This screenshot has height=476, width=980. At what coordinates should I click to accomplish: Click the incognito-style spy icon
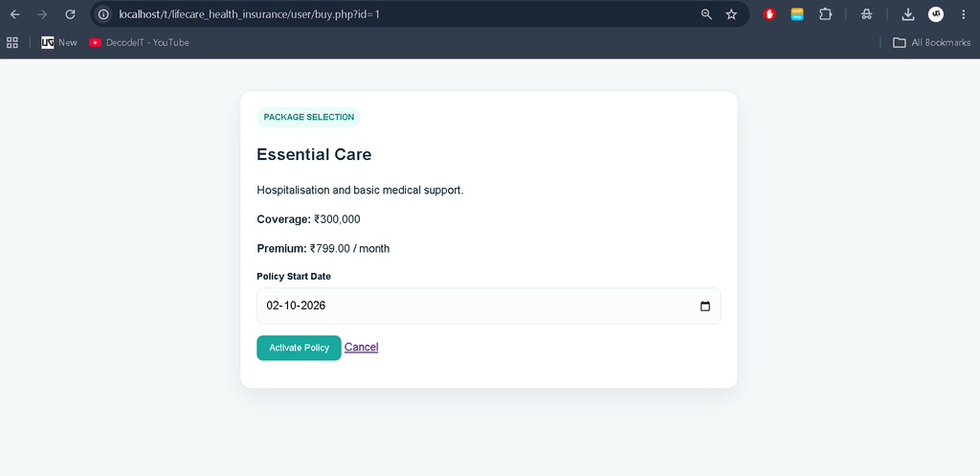(x=866, y=14)
